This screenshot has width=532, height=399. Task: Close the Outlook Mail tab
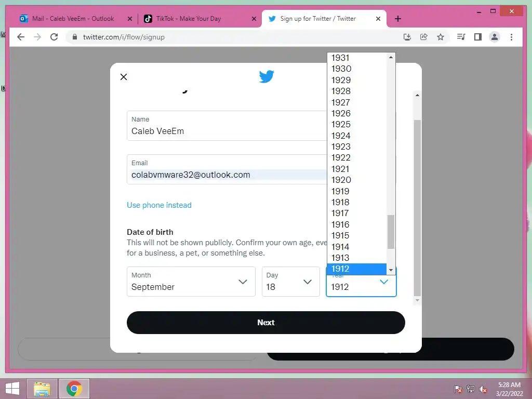pyautogui.click(x=129, y=19)
